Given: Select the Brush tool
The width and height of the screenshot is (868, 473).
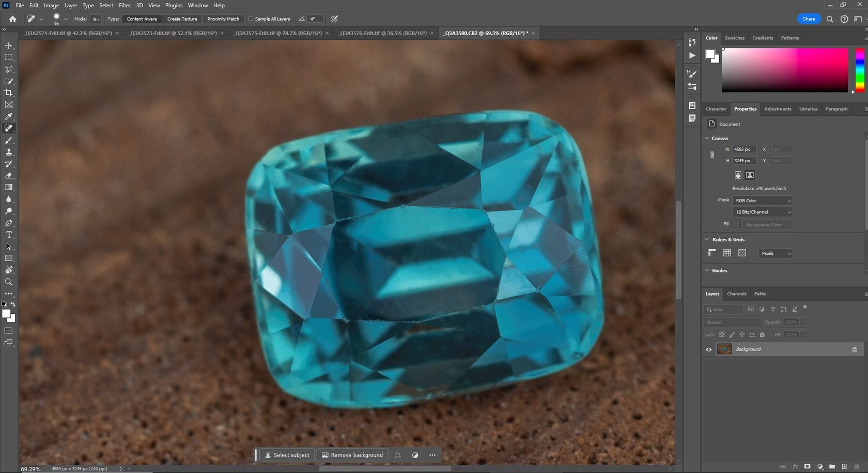Looking at the screenshot, I should tap(8, 140).
